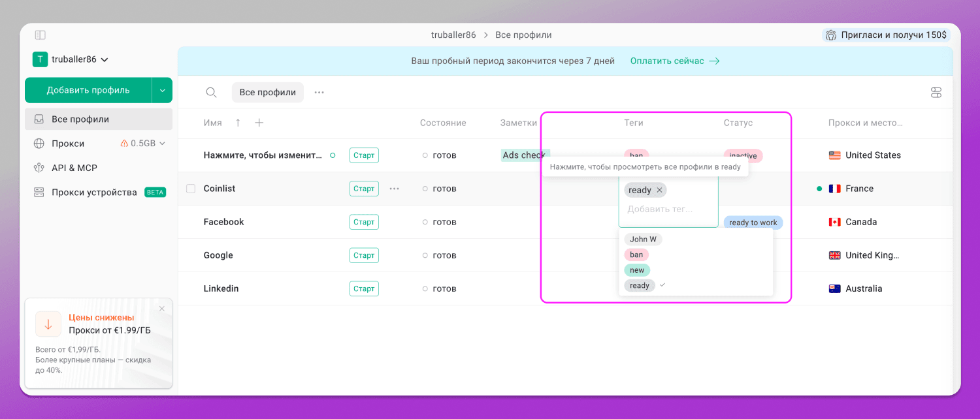Start the Facebook profile
Image resolution: width=980 pixels, height=419 pixels.
(x=364, y=222)
